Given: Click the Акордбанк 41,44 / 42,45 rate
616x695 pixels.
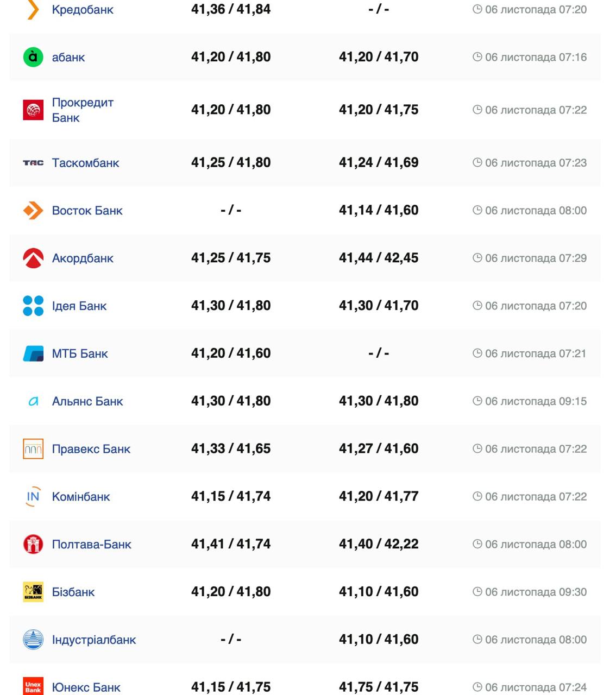Looking at the screenshot, I should coord(379,258).
